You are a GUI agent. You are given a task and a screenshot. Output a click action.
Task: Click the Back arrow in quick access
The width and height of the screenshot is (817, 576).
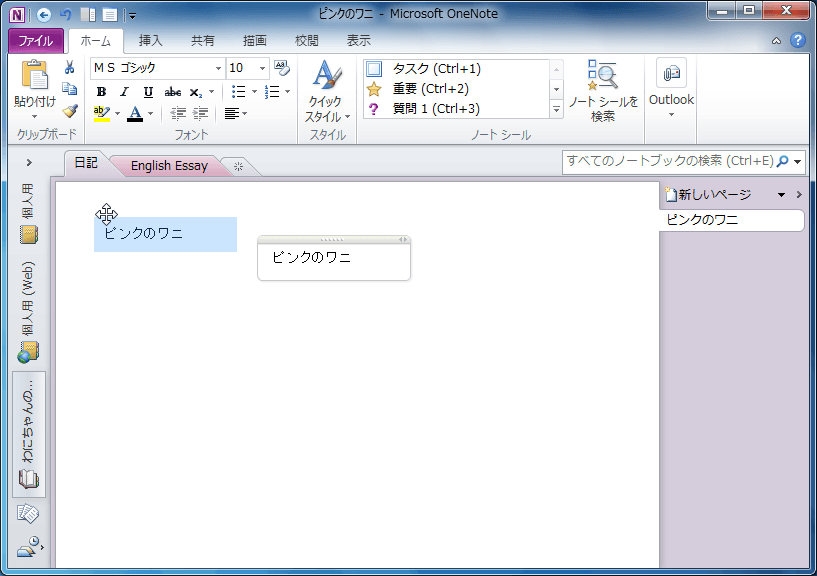tap(44, 15)
